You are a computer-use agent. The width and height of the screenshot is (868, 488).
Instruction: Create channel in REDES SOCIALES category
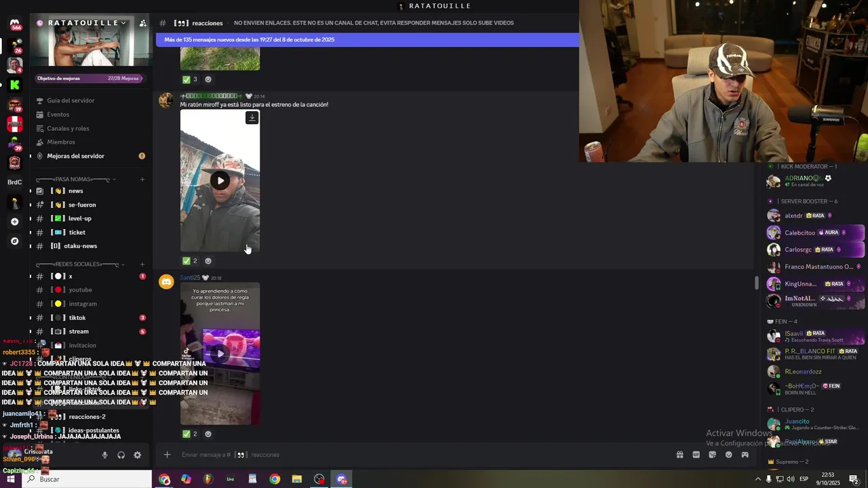(x=142, y=264)
